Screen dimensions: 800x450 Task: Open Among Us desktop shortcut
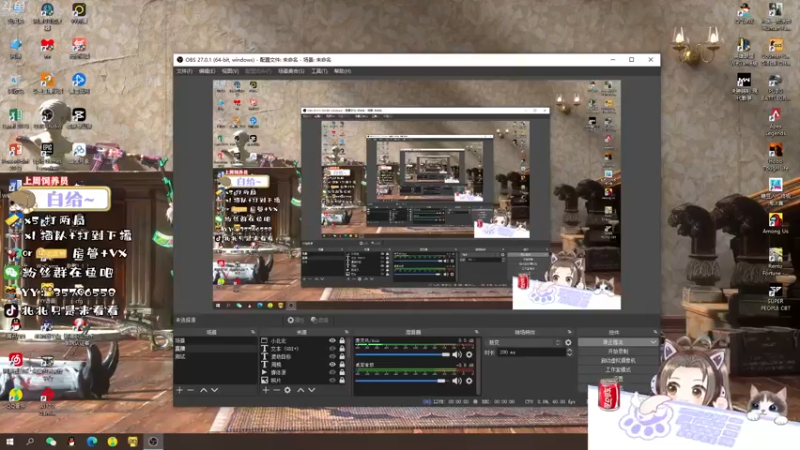[x=776, y=223]
